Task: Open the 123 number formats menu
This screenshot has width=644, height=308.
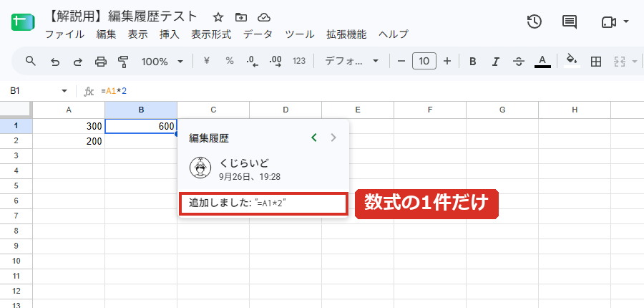Action: click(x=299, y=61)
